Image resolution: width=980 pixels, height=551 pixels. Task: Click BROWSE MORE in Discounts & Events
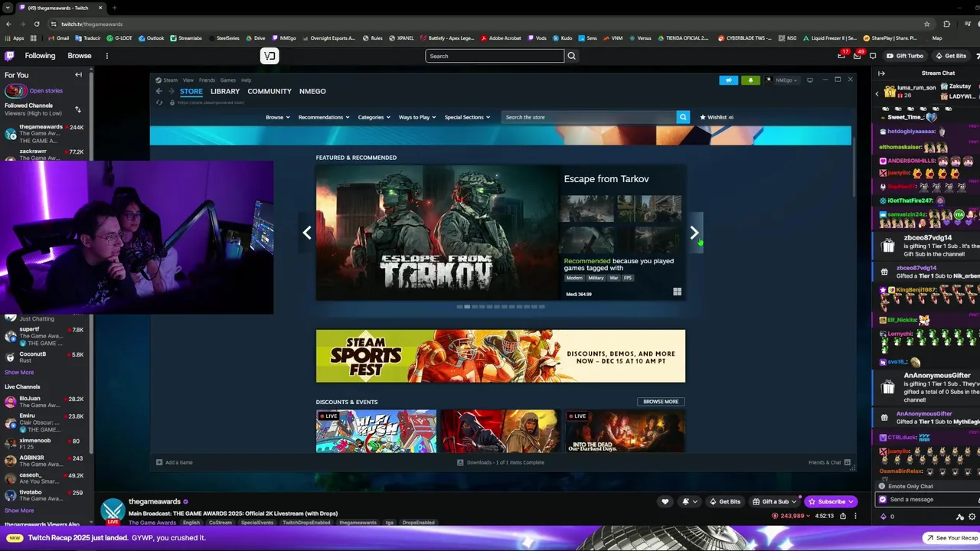pyautogui.click(x=661, y=401)
